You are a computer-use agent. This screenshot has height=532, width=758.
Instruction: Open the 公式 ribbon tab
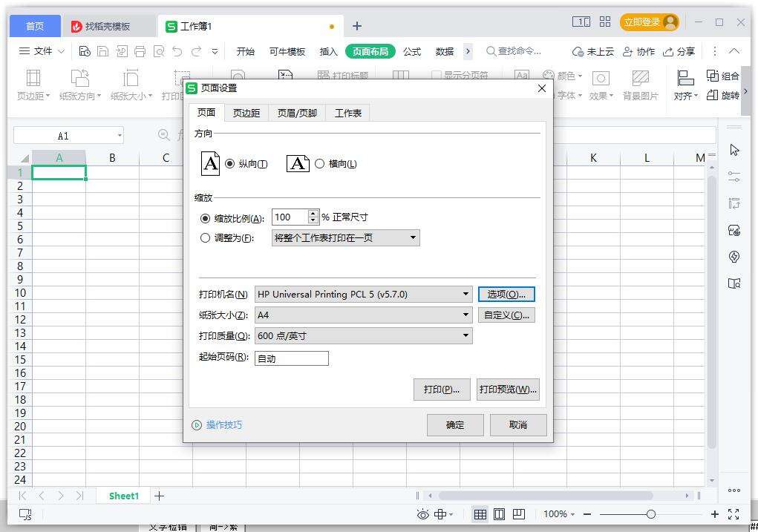pos(411,51)
